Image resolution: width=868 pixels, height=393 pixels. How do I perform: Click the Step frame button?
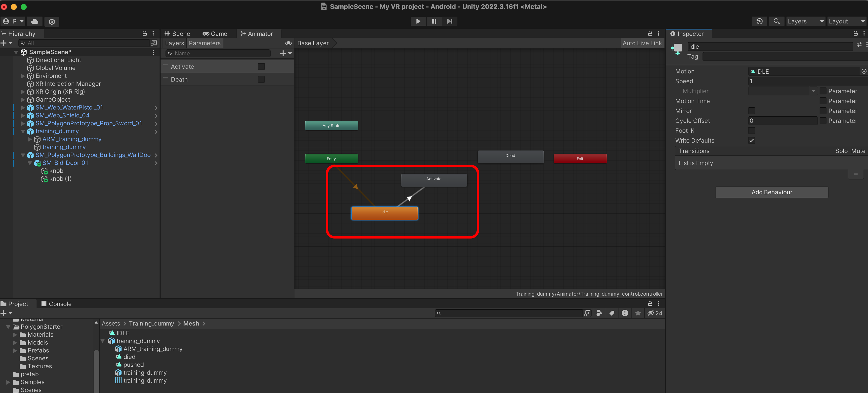click(450, 21)
